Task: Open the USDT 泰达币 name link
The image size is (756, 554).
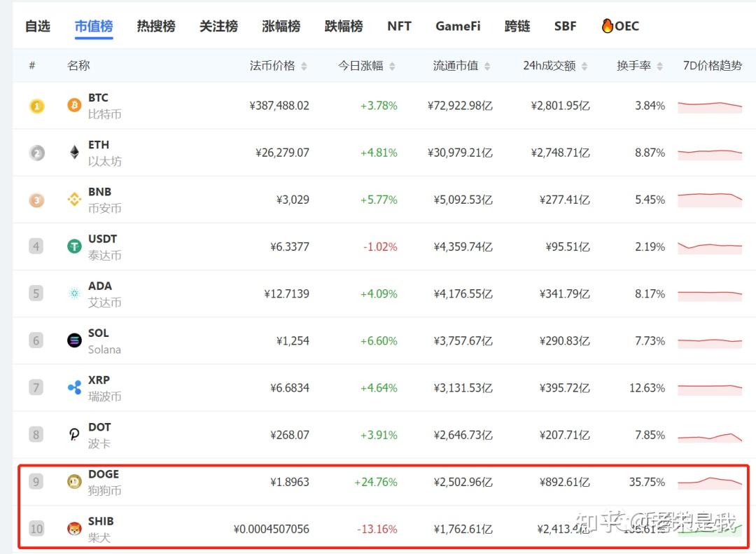Action: pyautogui.click(x=104, y=247)
